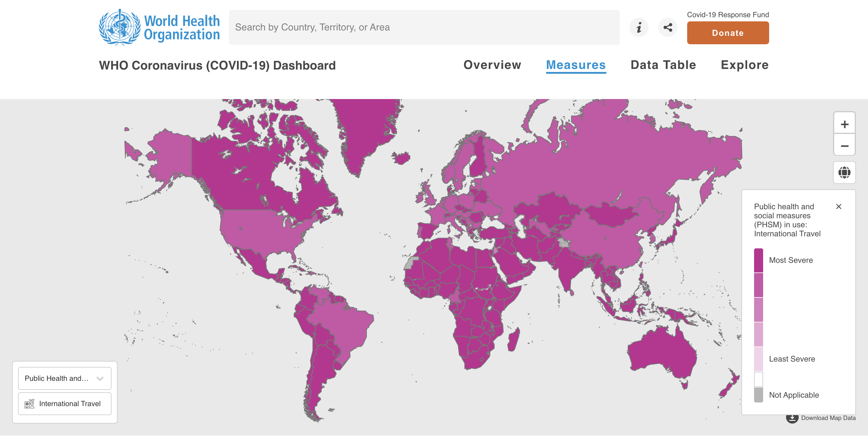This screenshot has width=868, height=438.
Task: Open the Data Table tab
Action: click(663, 65)
